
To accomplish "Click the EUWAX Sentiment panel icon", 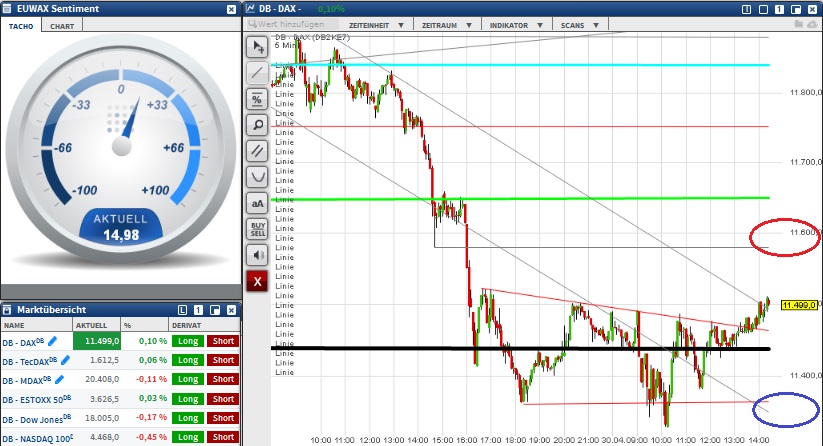I will click(7, 9).
